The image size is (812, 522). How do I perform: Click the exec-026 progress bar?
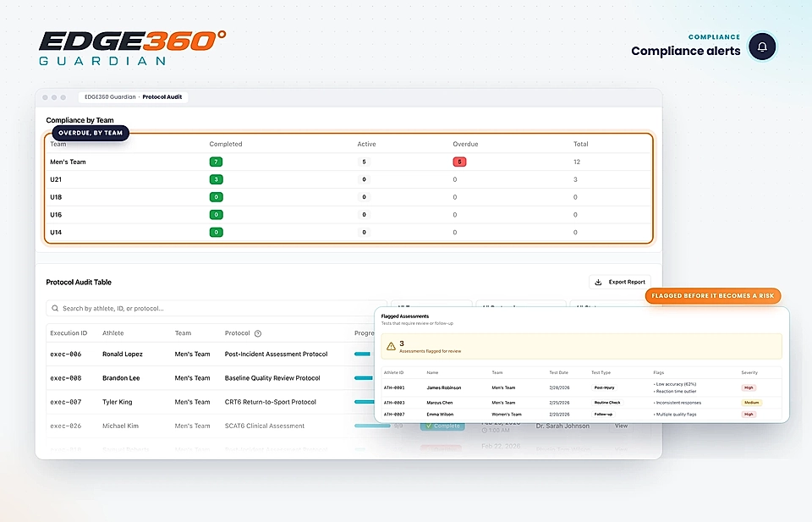[372, 426]
